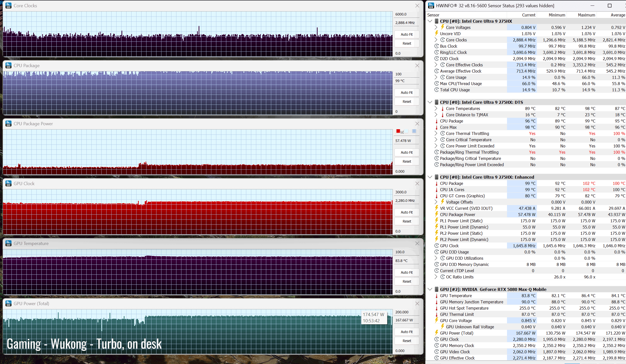Click Reset in the GPU Clock graph
626x364 pixels.
[407, 221]
